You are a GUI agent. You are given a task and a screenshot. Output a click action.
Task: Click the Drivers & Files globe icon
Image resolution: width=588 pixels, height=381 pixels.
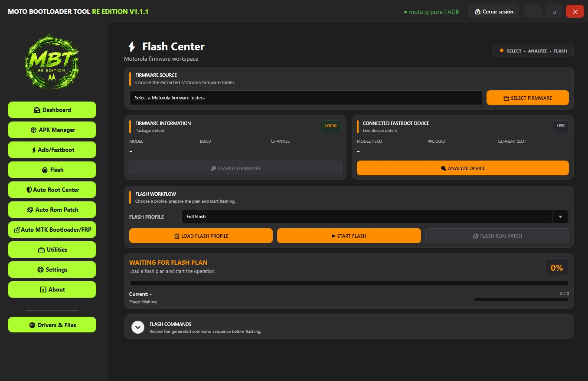tap(33, 325)
